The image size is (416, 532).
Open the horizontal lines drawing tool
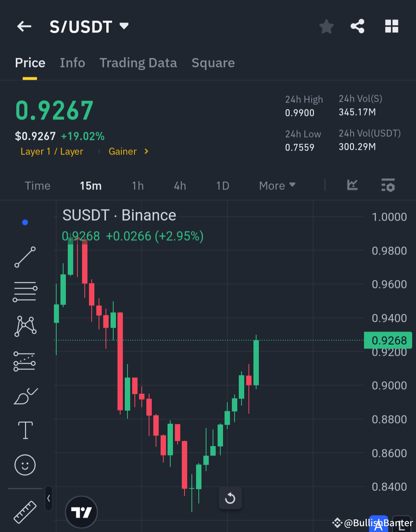pyautogui.click(x=25, y=291)
